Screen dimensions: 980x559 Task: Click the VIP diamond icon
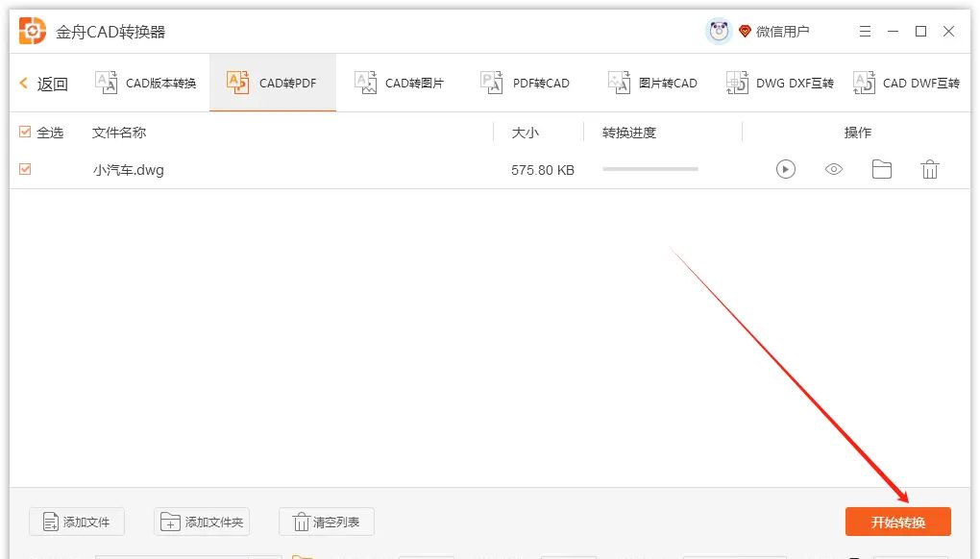[745, 31]
